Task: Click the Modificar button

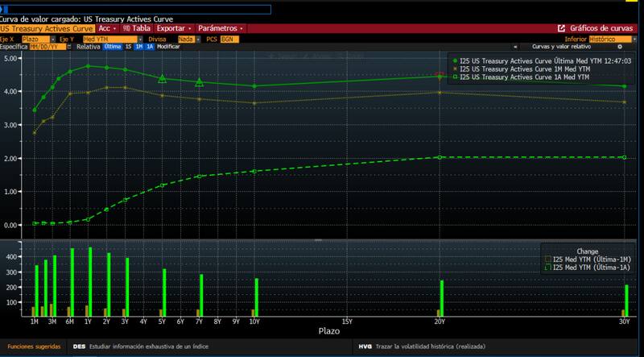Action: 168,47
